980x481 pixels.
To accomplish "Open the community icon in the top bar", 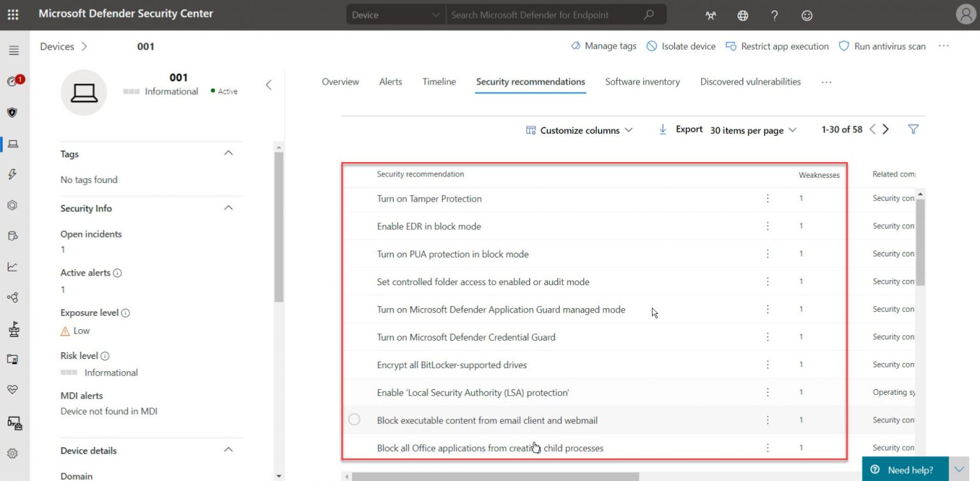I will click(710, 15).
